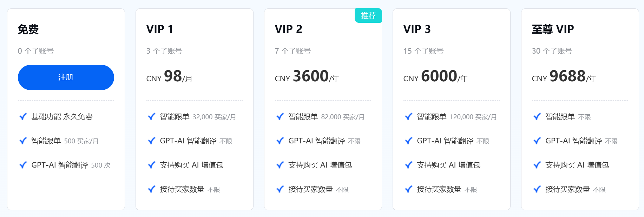Click VIP 2's 支持购买 AI 增值包 checkmark
This screenshot has height=217, width=644.
click(280, 165)
